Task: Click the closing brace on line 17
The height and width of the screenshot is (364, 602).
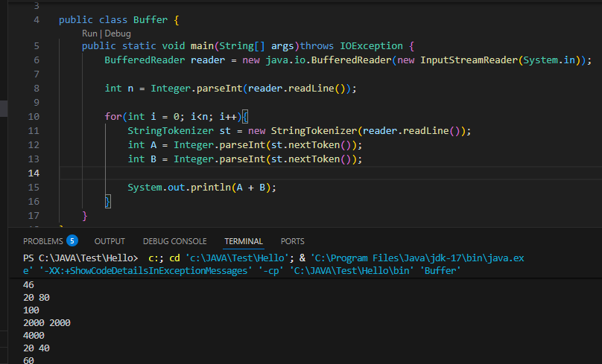Action: (85, 216)
